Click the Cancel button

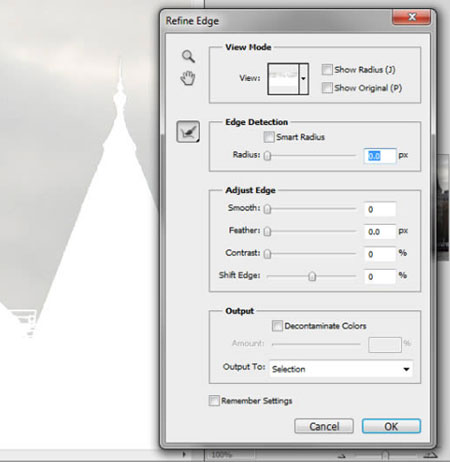pyautogui.click(x=324, y=426)
